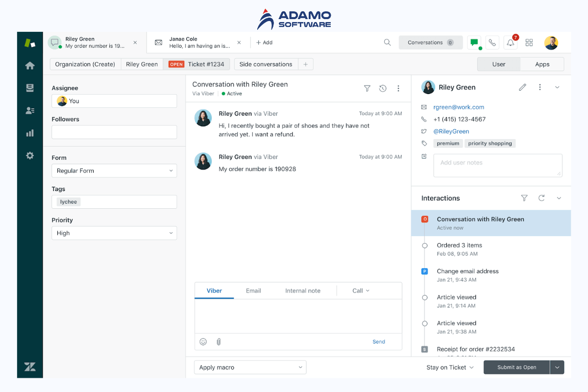
Task: Click the Add user notes field
Action: tap(497, 166)
